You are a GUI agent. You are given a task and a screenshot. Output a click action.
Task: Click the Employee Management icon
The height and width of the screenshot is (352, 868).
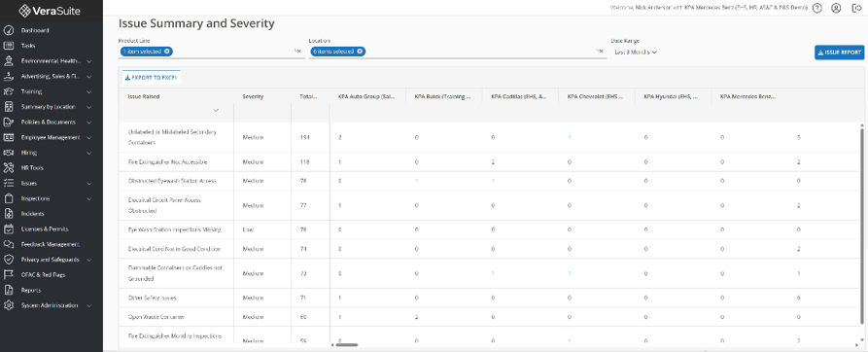click(9, 137)
